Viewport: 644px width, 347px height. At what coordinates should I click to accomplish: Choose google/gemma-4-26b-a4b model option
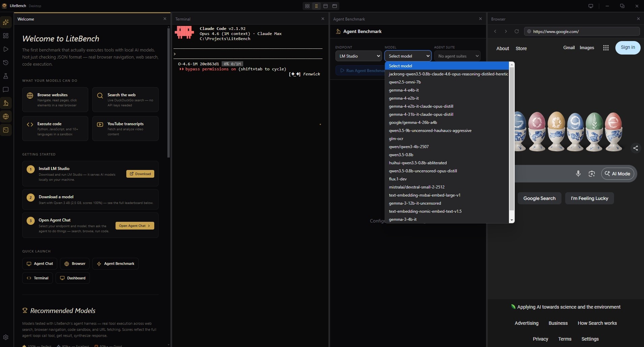(447, 123)
